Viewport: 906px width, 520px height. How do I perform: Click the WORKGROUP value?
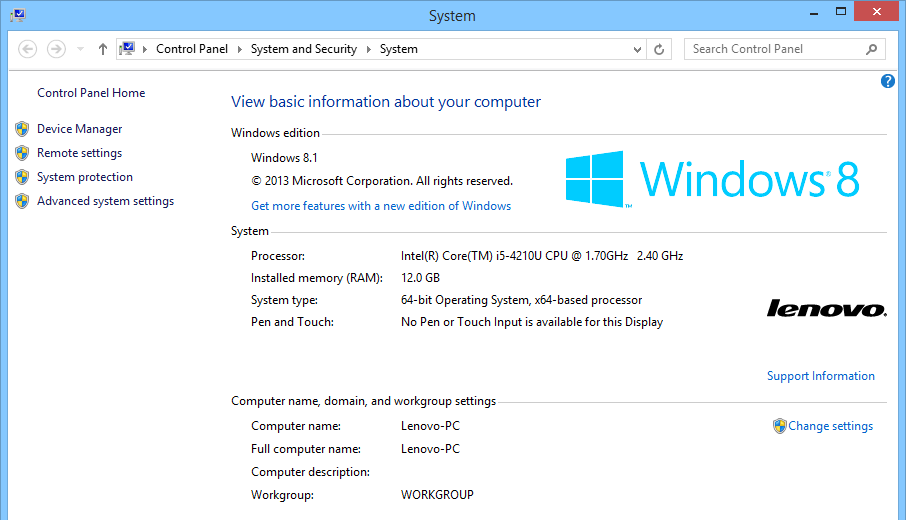[x=437, y=495]
